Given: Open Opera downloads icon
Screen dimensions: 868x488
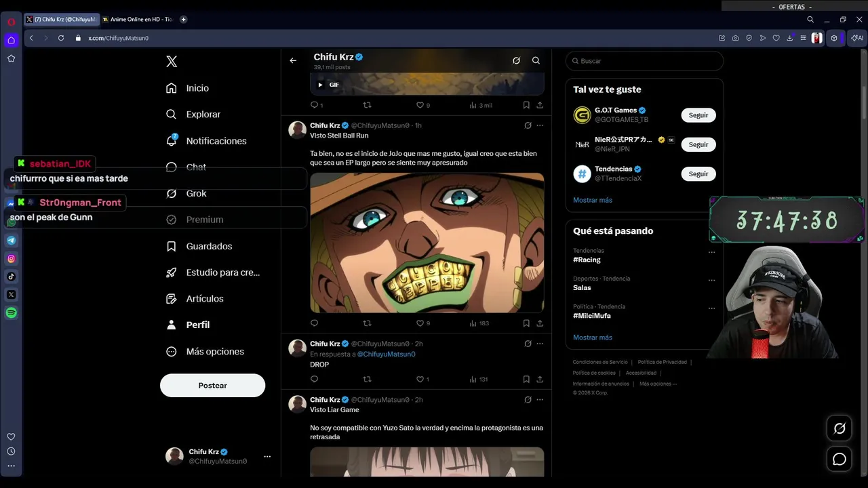Looking at the screenshot, I should [789, 38].
